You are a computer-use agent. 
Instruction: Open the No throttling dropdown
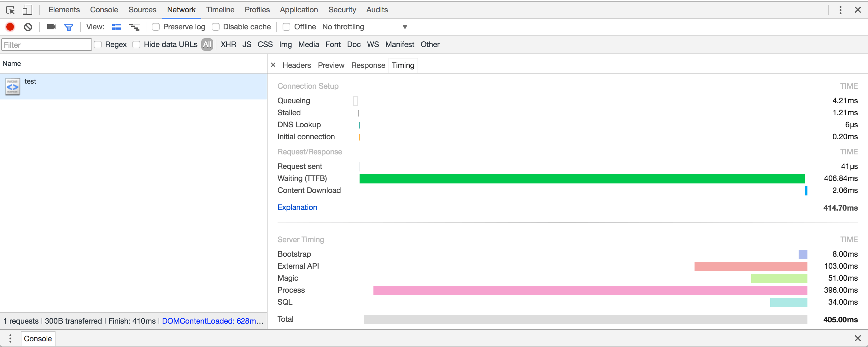tap(365, 27)
